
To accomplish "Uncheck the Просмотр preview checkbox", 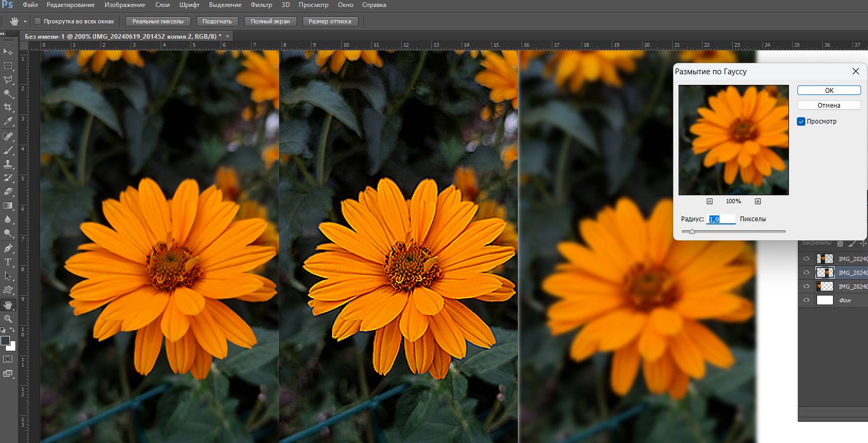I will 801,121.
